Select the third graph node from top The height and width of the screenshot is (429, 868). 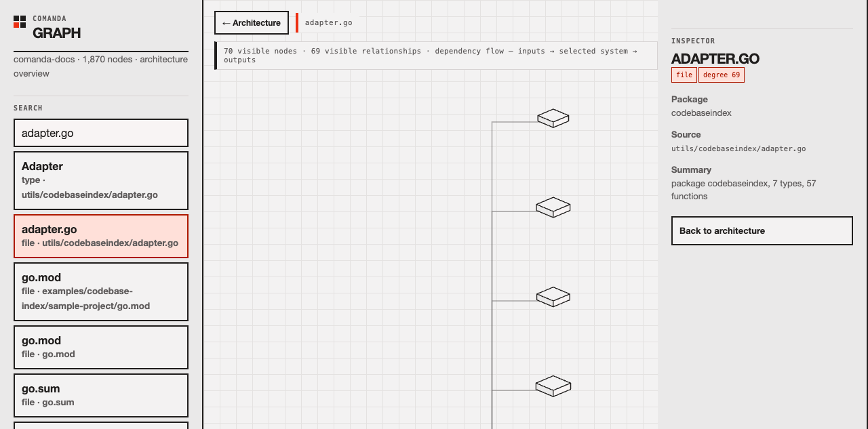pos(553,297)
